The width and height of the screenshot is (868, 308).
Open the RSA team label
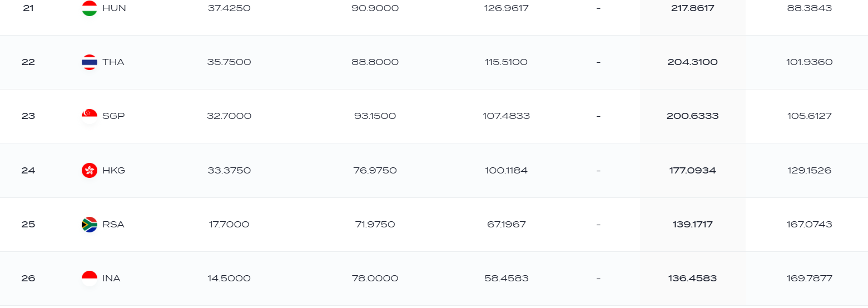(x=113, y=225)
